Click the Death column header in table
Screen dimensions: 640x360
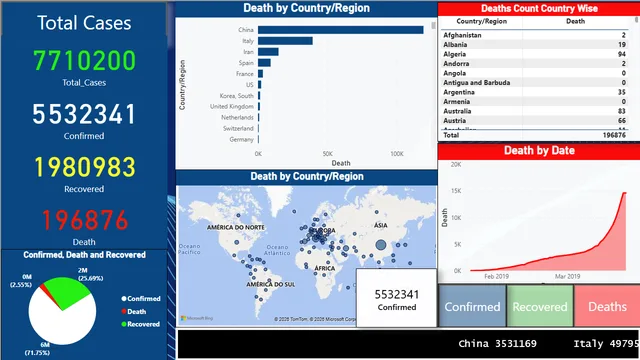575,21
